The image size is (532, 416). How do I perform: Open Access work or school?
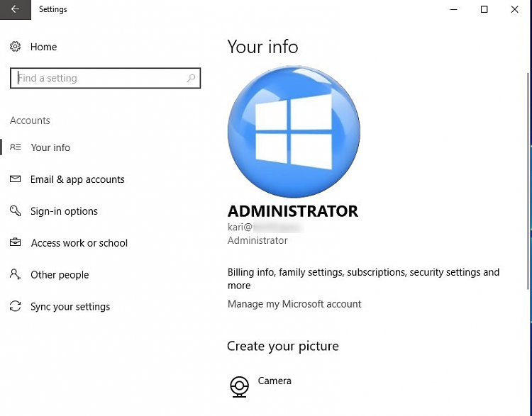coord(79,243)
